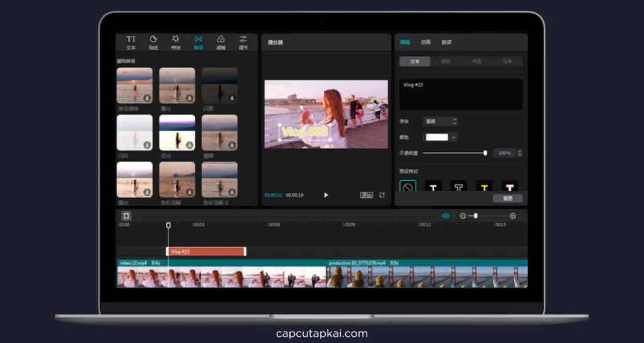Click the timeline zoom-in plus icon
This screenshot has height=343, width=644.
(x=513, y=216)
